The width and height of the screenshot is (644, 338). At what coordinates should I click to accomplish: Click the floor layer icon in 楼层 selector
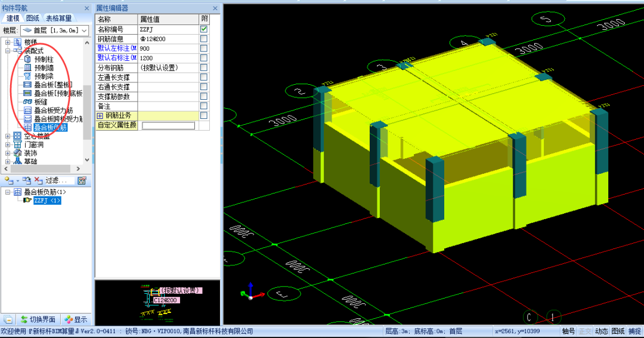click(27, 30)
